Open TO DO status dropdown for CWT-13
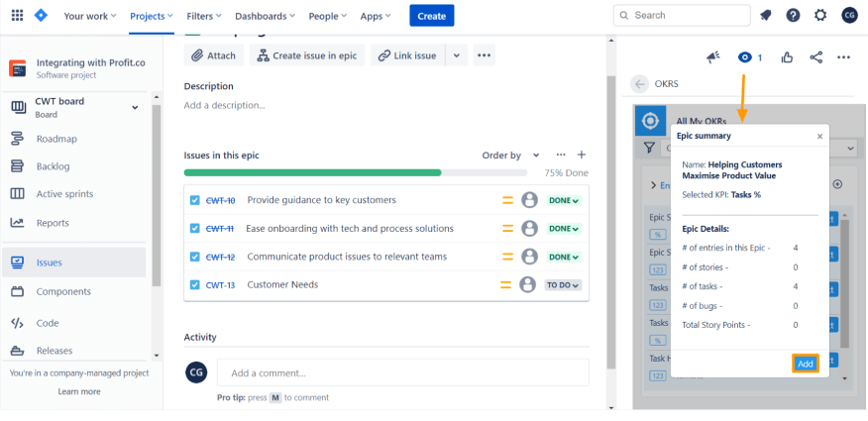868x421 pixels. click(563, 285)
